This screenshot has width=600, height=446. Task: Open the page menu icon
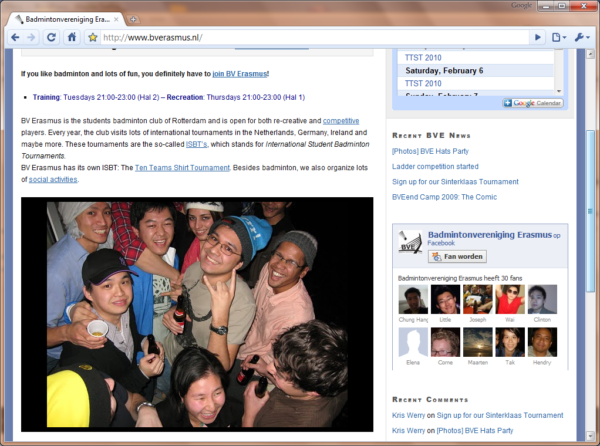(558, 37)
